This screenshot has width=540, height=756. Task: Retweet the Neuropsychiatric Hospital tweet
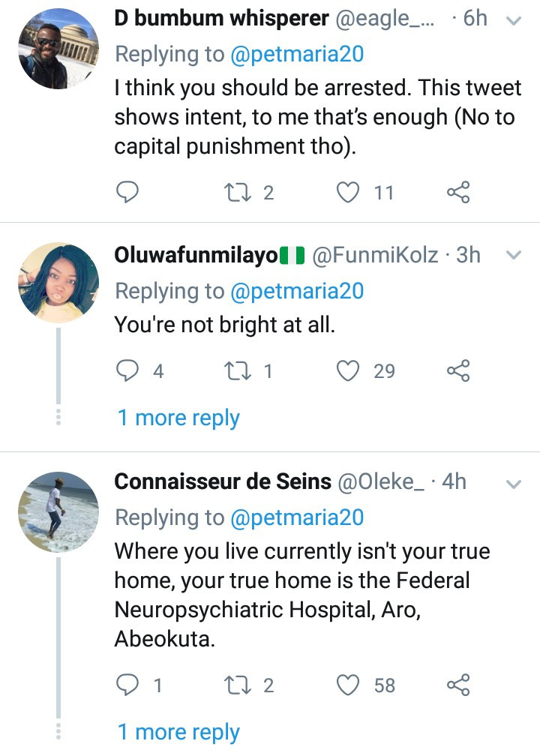pyautogui.click(x=237, y=685)
